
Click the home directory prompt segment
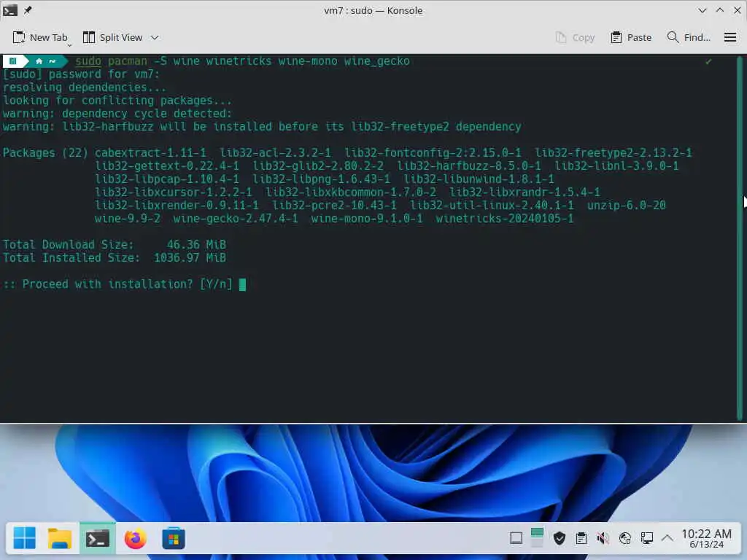click(45, 61)
